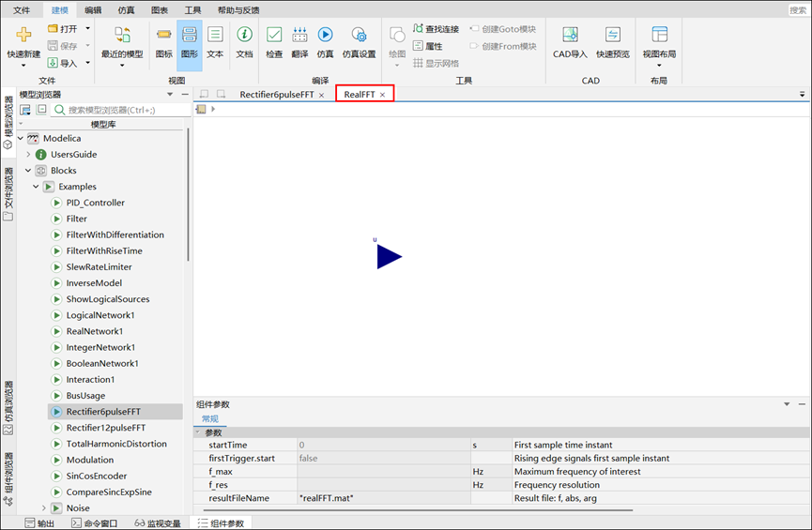The image size is (812, 530).
Task: Open 属性 properties
Action: [x=428, y=46]
